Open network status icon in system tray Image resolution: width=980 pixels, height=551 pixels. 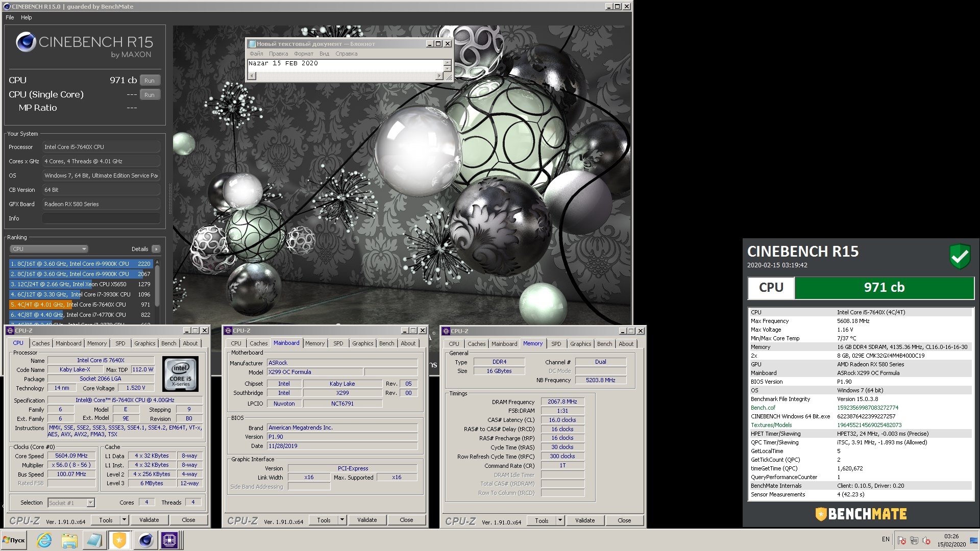914,540
